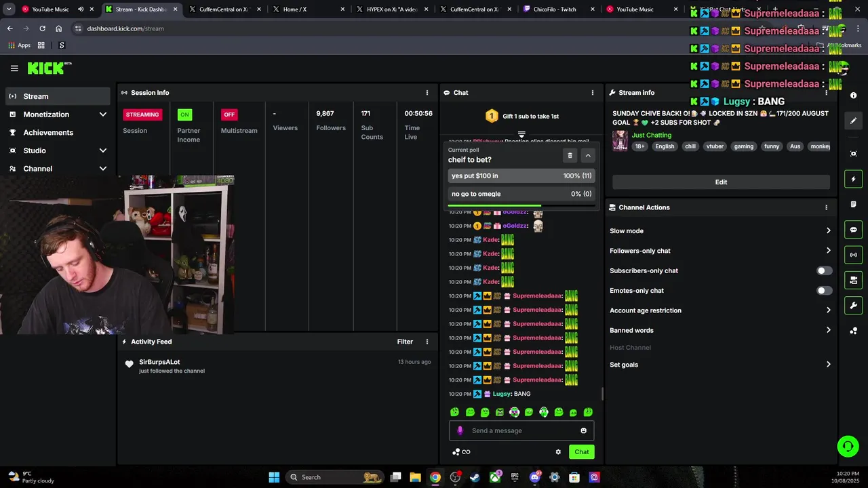Click the vtuber stream tag
The height and width of the screenshot is (488, 868).
coord(715,146)
